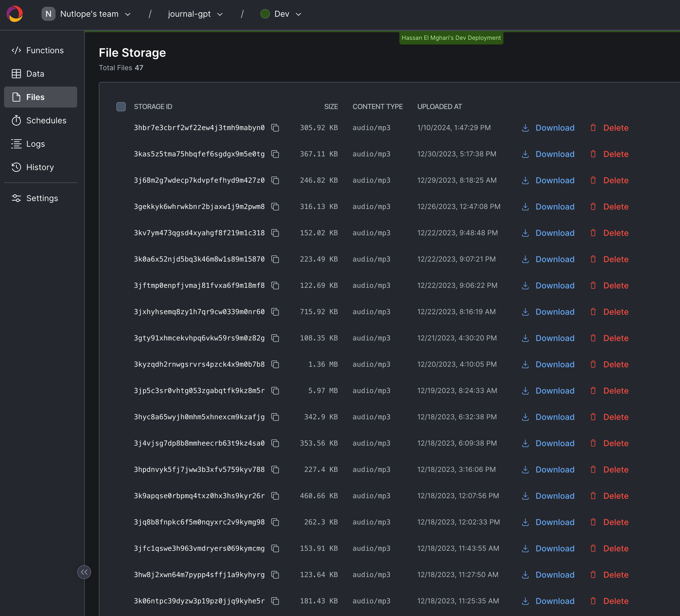Viewport: 680px width, 616px height.
Task: Click the STORAGE ID column header
Action: pos(153,107)
